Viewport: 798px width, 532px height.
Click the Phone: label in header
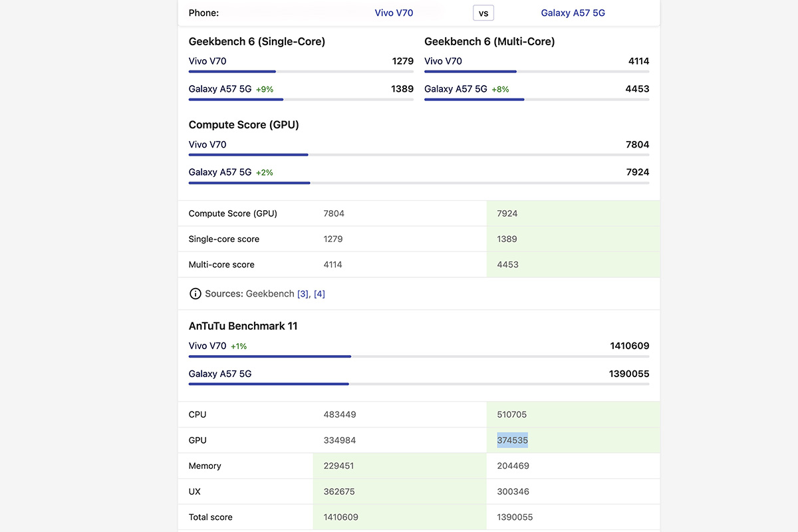pos(203,13)
